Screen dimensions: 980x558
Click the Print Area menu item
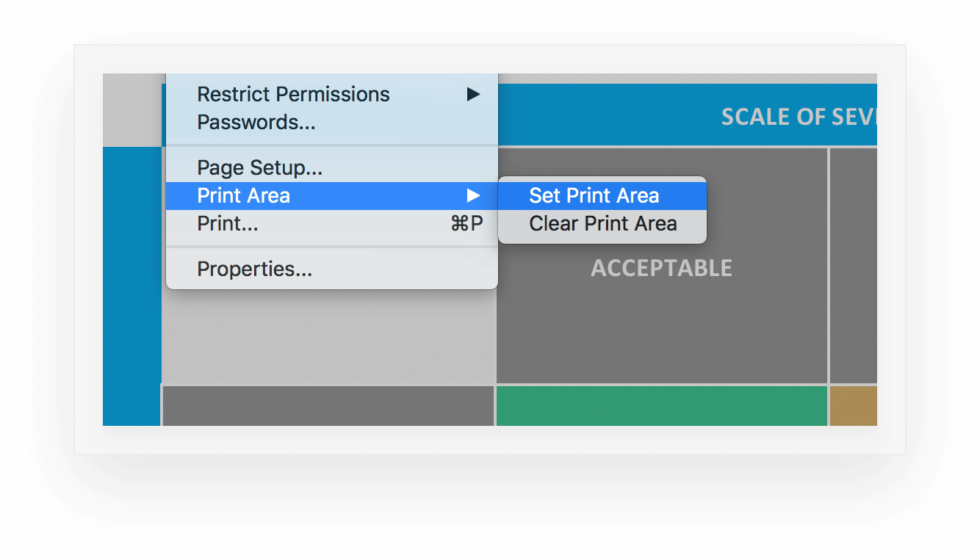pyautogui.click(x=243, y=195)
